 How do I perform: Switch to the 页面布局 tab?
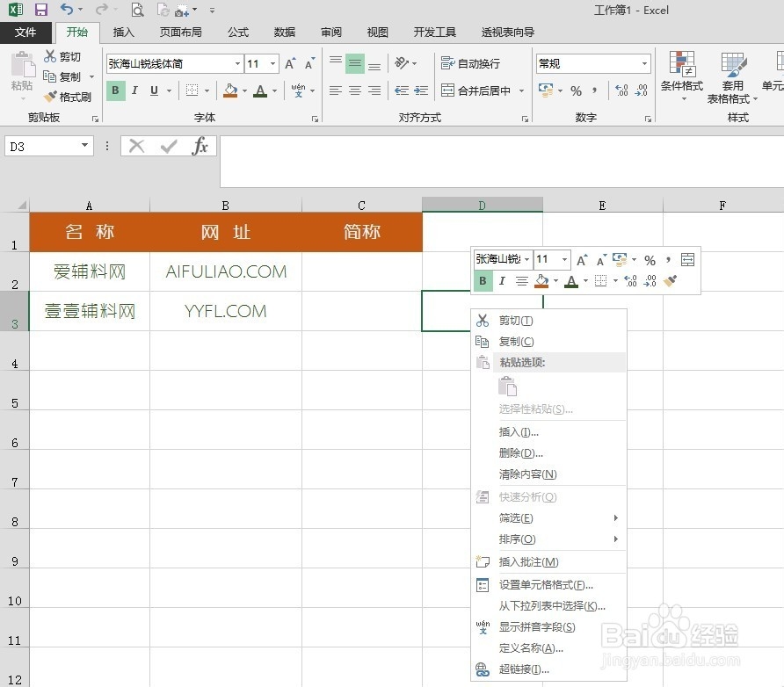(x=181, y=33)
